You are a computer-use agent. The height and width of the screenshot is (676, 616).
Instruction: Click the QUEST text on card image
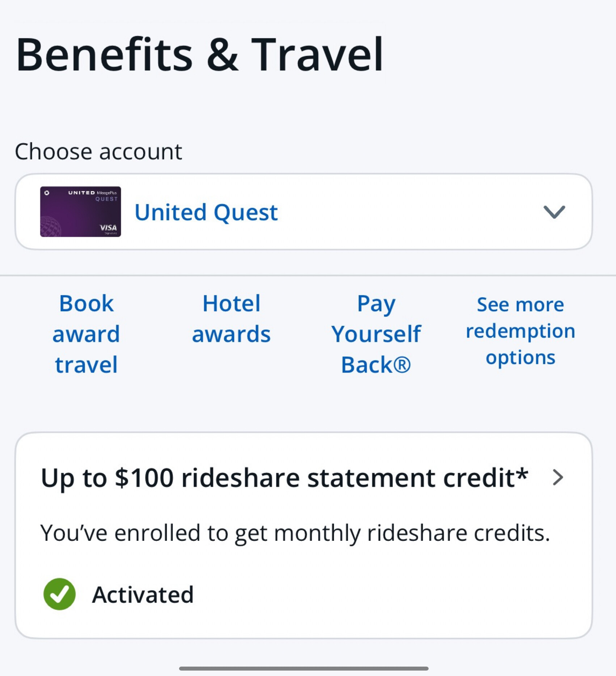[x=106, y=199]
